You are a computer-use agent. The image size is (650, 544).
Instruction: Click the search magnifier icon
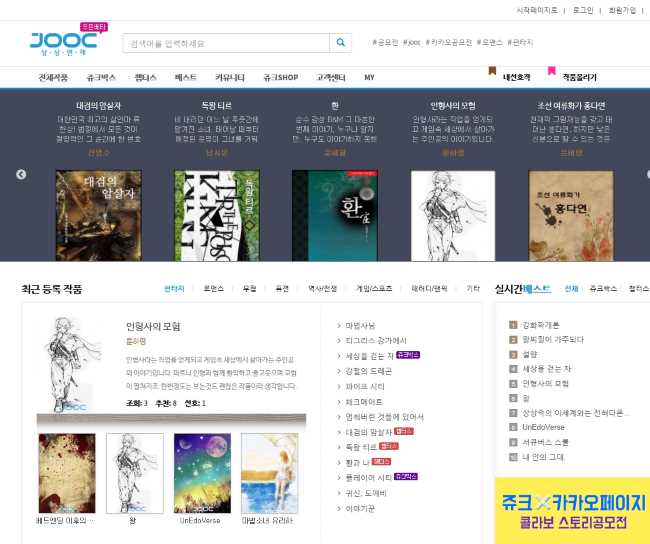(x=341, y=43)
